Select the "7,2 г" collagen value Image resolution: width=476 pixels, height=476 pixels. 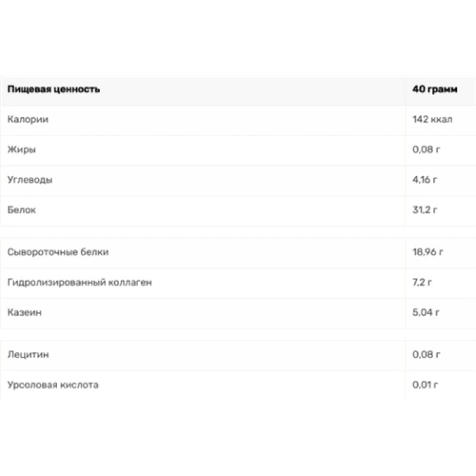pos(422,282)
